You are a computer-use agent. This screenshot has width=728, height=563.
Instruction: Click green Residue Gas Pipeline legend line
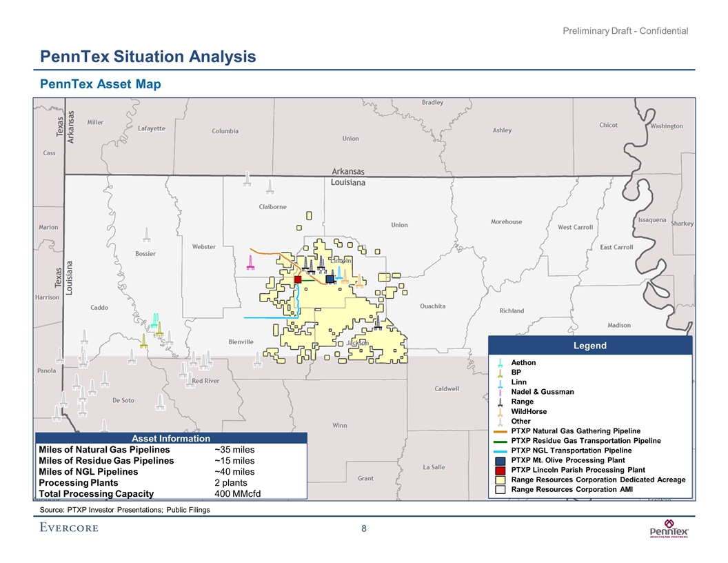click(500, 442)
